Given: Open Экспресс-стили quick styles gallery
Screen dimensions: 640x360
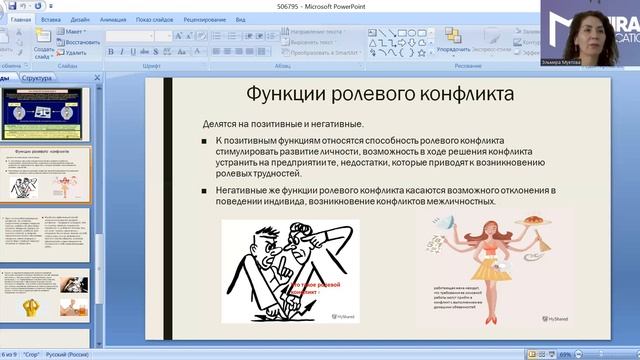Looking at the screenshot, I should click(x=491, y=42).
